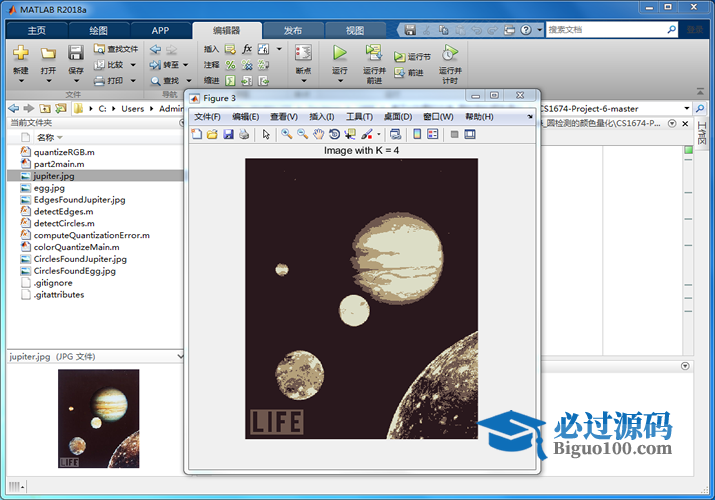Open the Plots (绘图) tab

coord(98,31)
